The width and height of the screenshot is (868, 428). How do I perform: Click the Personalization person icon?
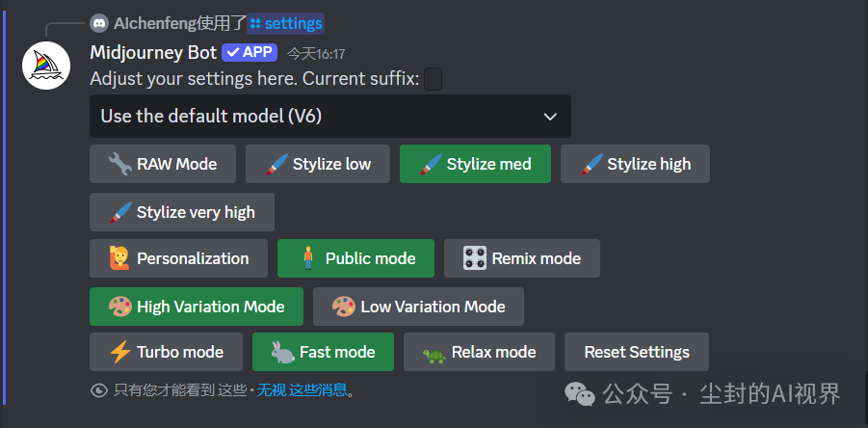(119, 258)
